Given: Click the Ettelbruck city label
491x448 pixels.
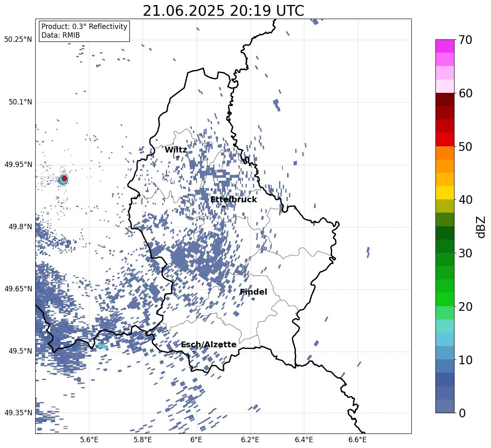Looking at the screenshot, I should [233, 200].
